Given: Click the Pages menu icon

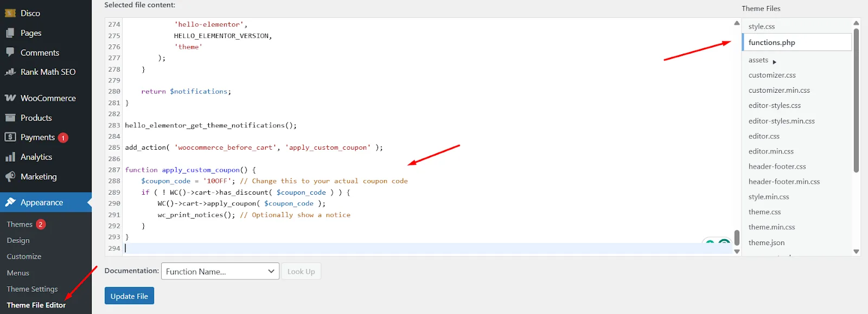Looking at the screenshot, I should (10, 33).
